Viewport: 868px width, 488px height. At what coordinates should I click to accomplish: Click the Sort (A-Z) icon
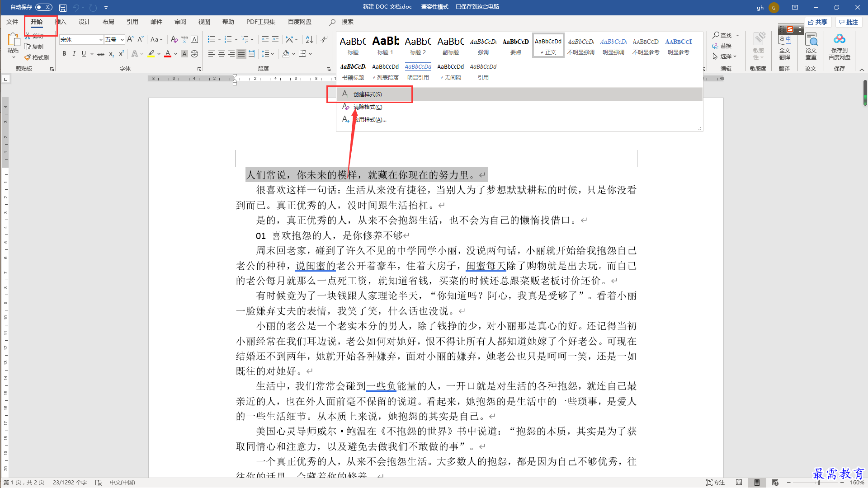coord(309,39)
